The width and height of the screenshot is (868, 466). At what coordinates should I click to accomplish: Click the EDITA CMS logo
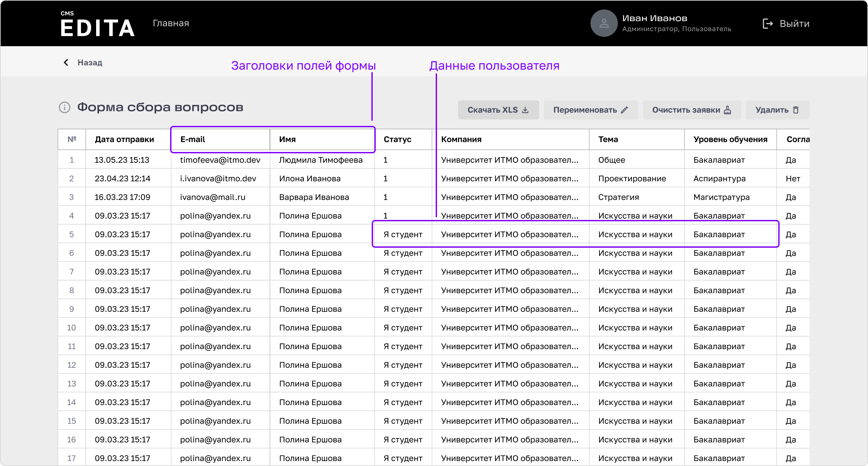pos(97,23)
